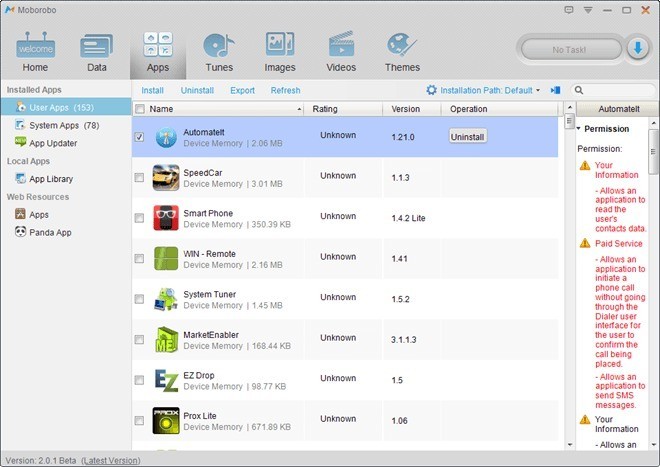The width and height of the screenshot is (660, 467).
Task: Open the Latest Version link
Action: [110, 460]
